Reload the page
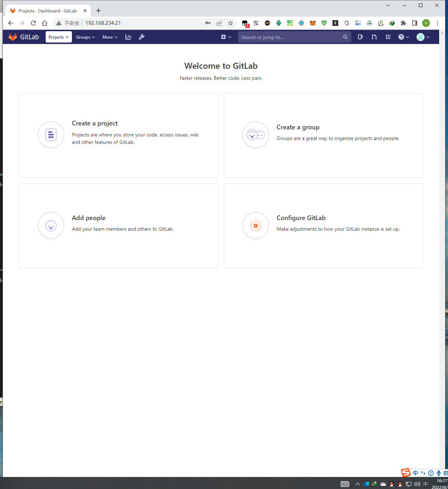 [33, 23]
